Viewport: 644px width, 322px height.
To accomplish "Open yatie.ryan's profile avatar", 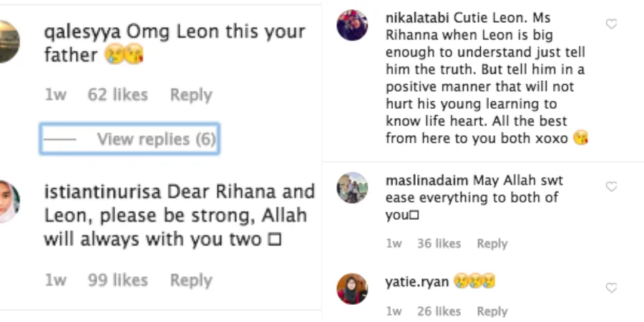I will [x=352, y=289].
